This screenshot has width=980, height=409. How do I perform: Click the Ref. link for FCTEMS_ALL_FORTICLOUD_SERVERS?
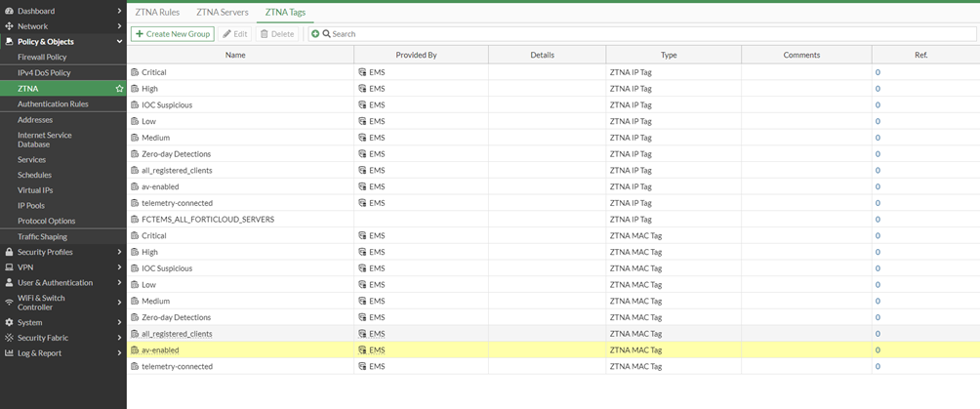878,220
